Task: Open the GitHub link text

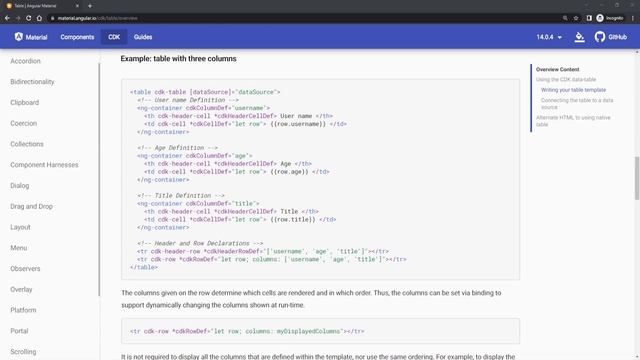Action: (618, 37)
